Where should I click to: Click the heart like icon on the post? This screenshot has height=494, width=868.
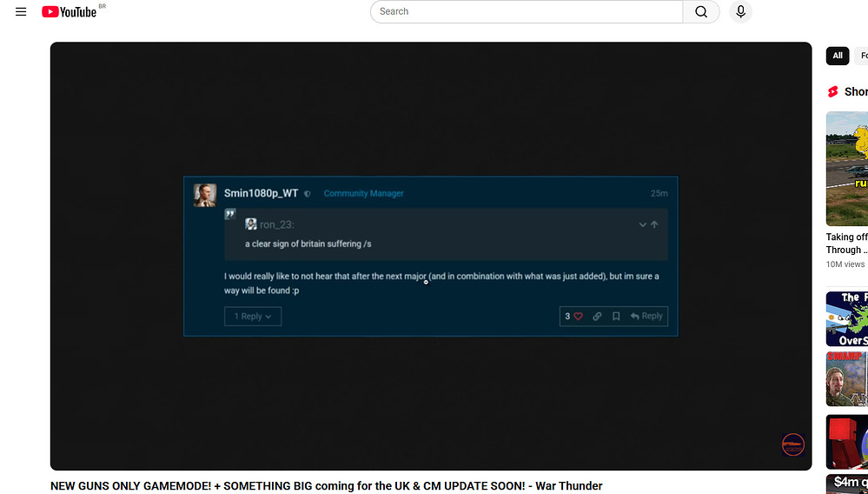[578, 317]
